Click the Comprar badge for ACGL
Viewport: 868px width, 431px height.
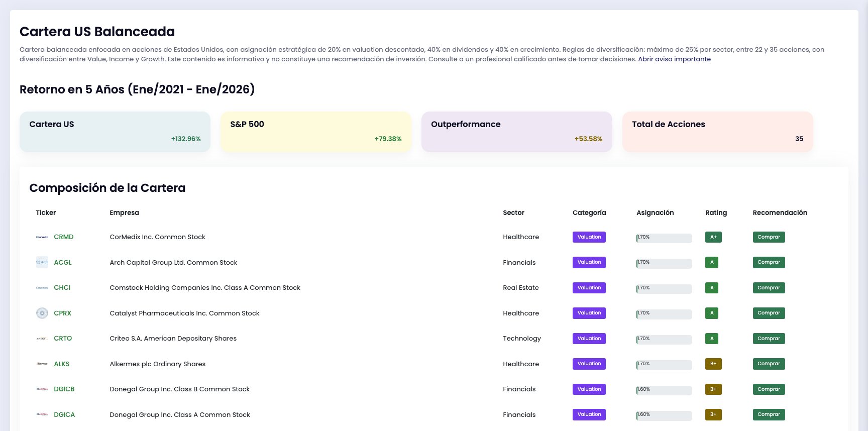769,262
